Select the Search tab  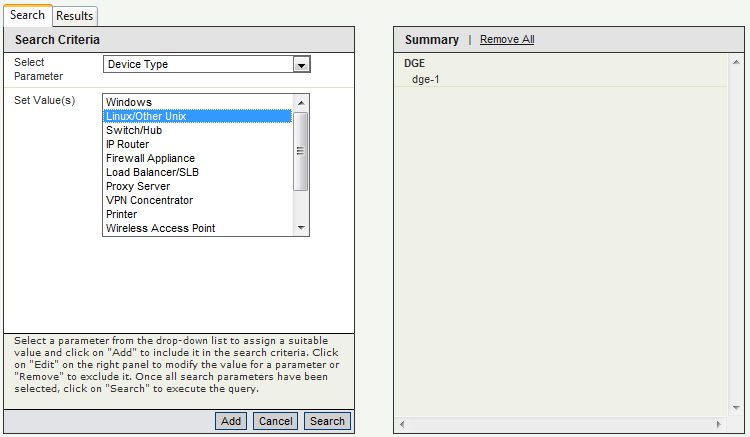(x=27, y=15)
